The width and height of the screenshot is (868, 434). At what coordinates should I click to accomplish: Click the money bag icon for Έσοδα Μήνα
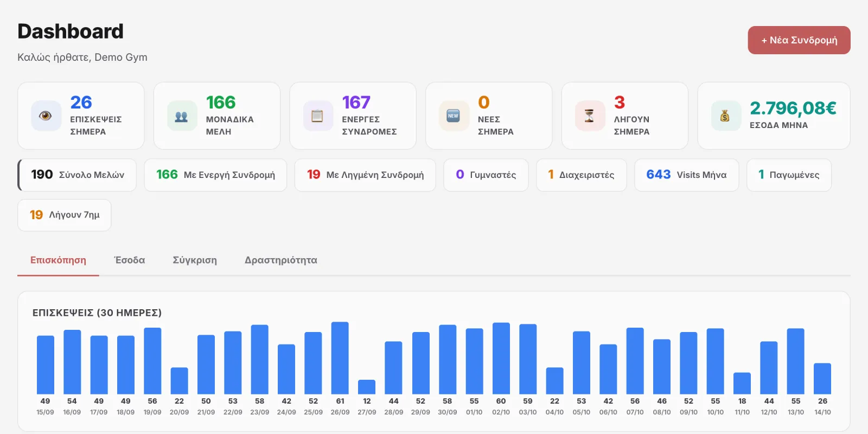(726, 116)
